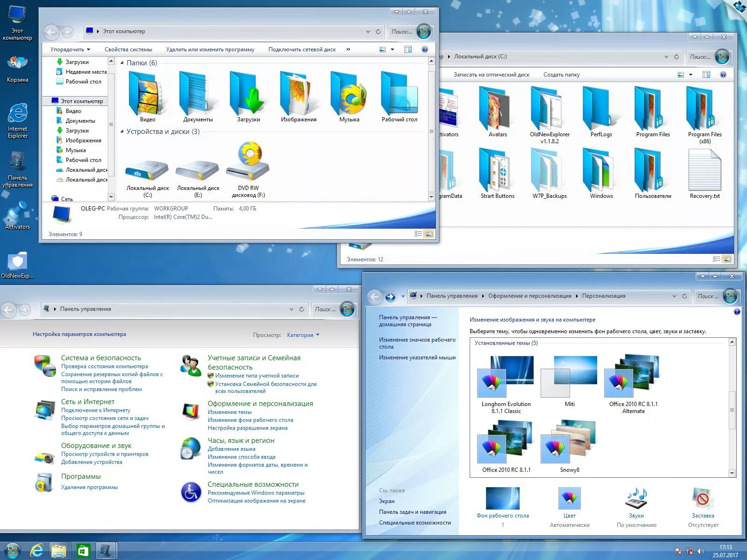The height and width of the screenshot is (560, 747).
Task: Open the Музыка folder icon
Action: pos(349,97)
